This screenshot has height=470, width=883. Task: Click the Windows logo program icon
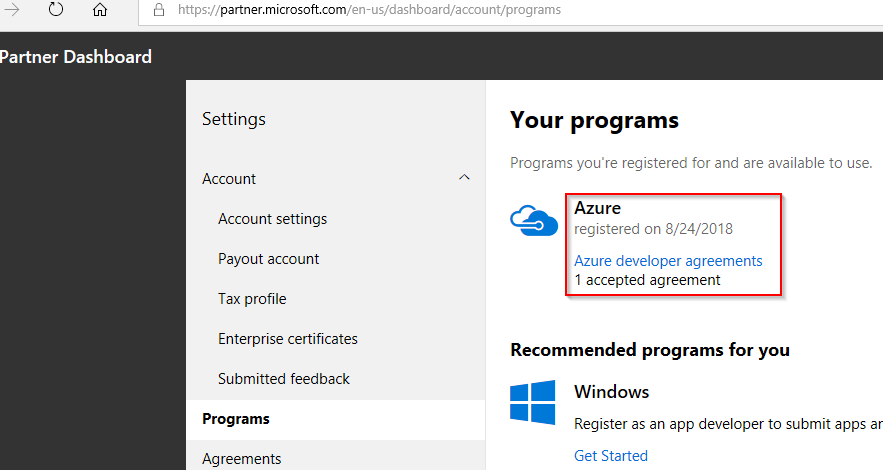533,402
